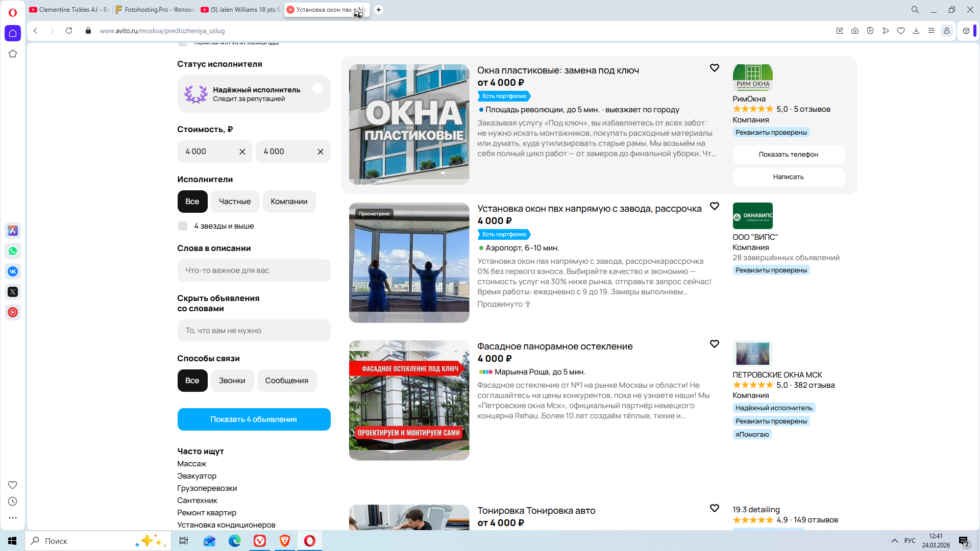Focus the Слова в описании input
Screen dimensions: 980x551
[254, 270]
